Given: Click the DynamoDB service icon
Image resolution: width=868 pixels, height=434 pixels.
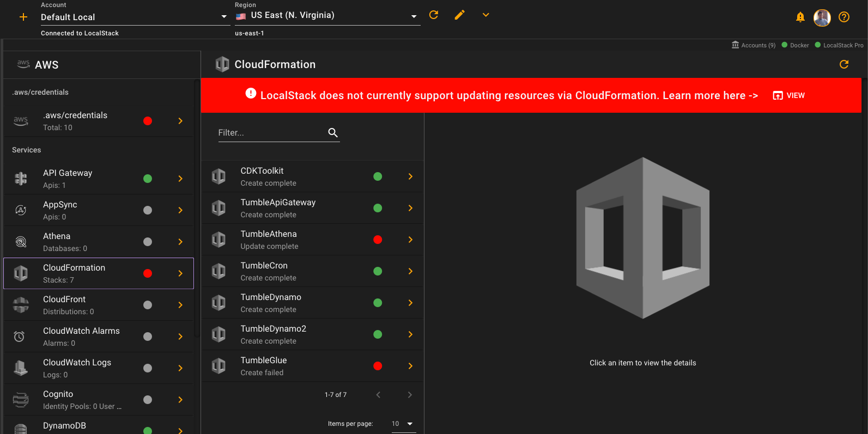Looking at the screenshot, I should coord(21,429).
